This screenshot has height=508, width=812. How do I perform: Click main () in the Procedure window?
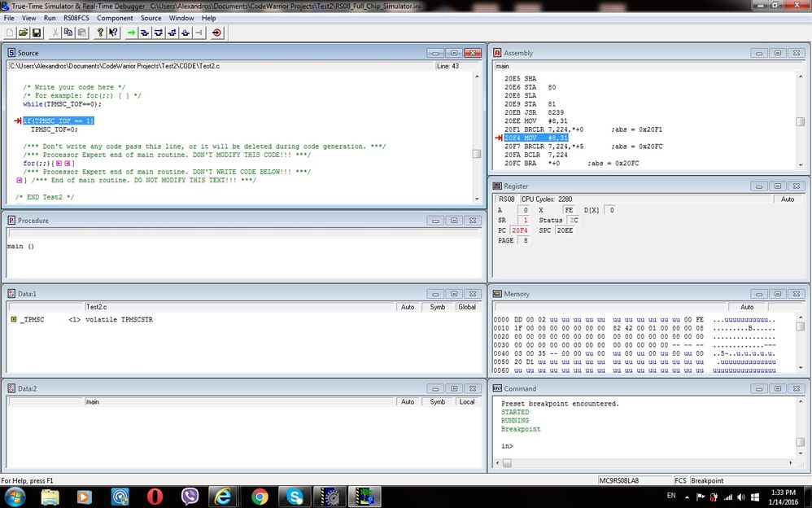pos(20,246)
